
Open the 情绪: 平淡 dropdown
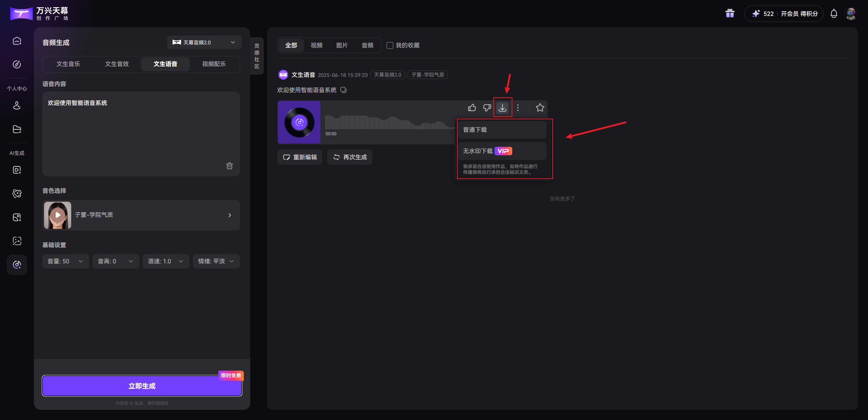(x=216, y=261)
